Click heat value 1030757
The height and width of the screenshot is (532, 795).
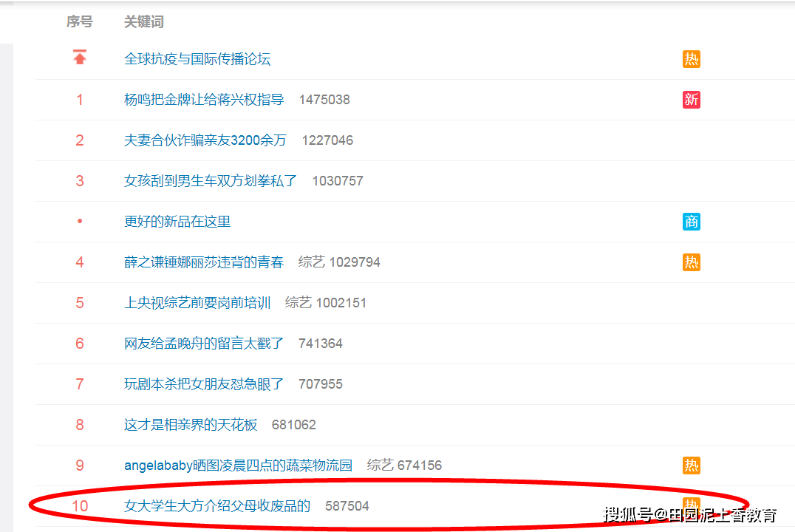point(338,181)
